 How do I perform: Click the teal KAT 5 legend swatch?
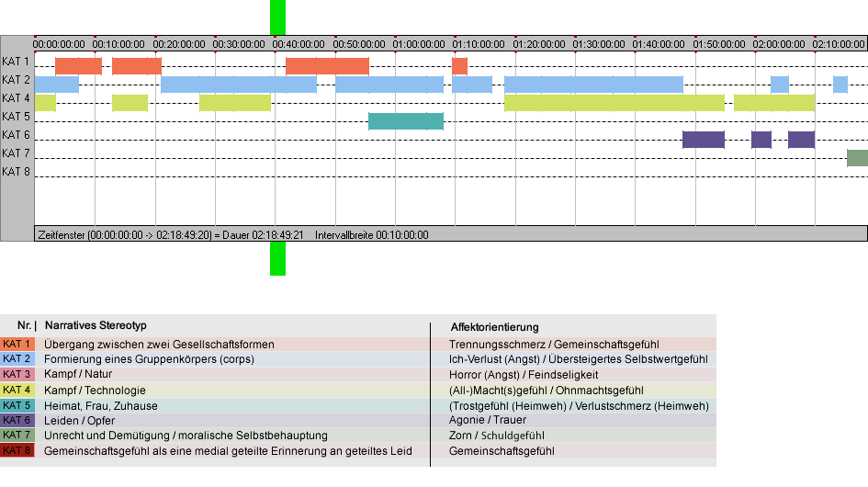pos(17,405)
